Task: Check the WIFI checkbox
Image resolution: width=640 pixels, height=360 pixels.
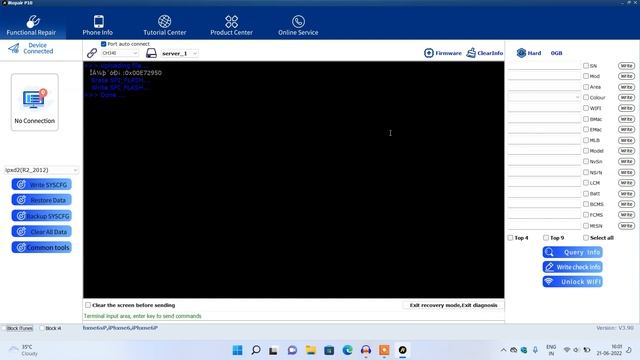Action: tap(586, 108)
